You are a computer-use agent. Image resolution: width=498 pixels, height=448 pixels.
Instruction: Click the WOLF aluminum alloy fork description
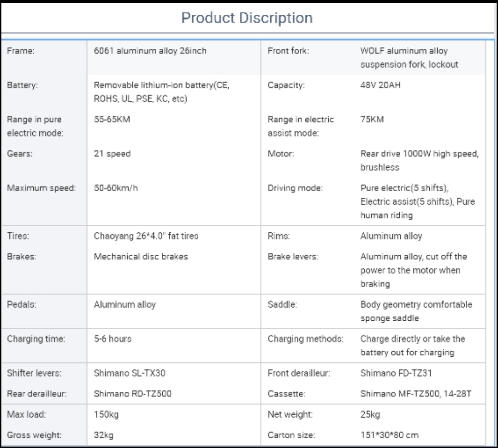(409, 58)
